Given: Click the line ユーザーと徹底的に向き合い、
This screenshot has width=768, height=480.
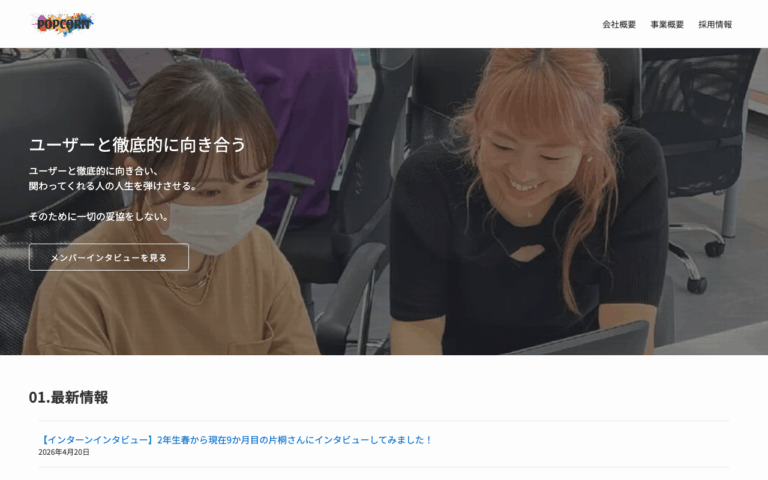Looking at the screenshot, I should (x=94, y=171).
